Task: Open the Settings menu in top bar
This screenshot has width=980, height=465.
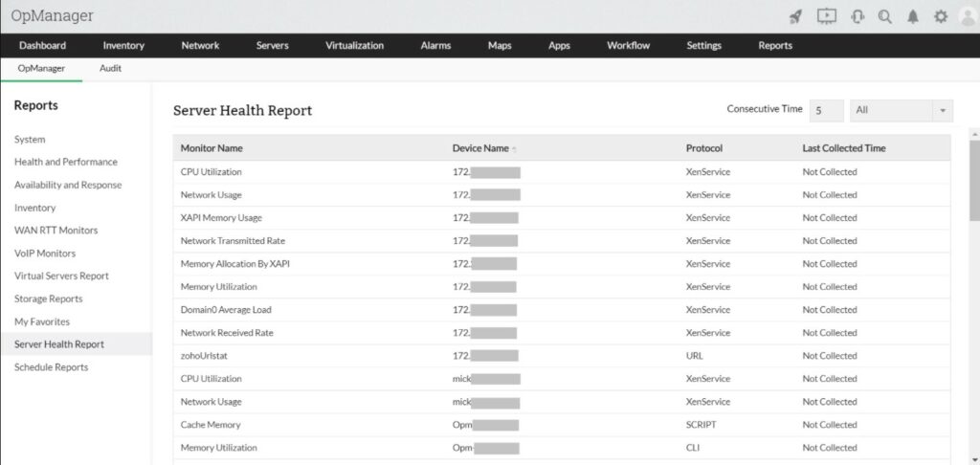Action: 703,46
